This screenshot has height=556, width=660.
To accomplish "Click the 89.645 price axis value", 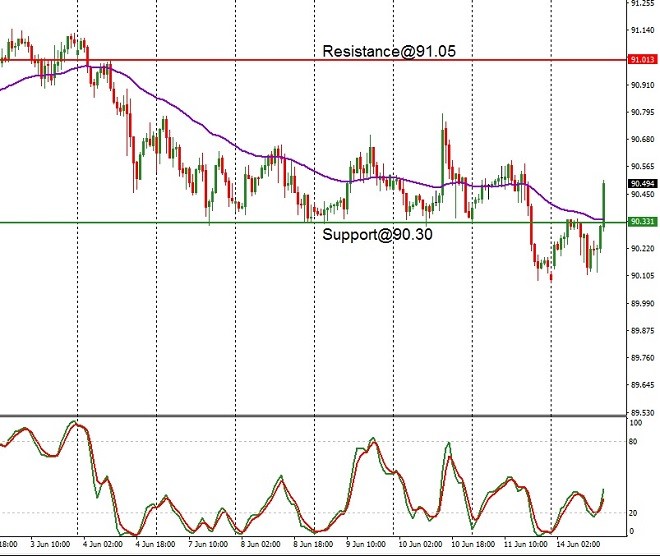I will point(642,385).
